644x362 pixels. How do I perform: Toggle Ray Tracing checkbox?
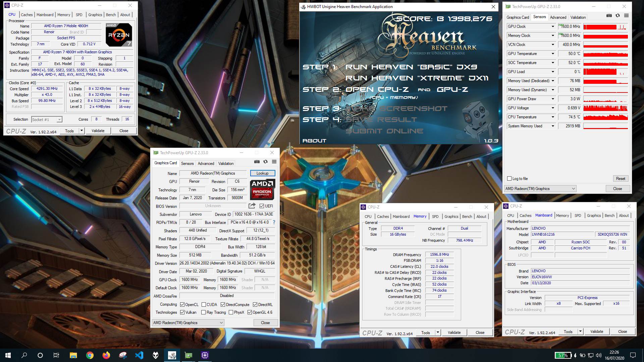[203, 312]
